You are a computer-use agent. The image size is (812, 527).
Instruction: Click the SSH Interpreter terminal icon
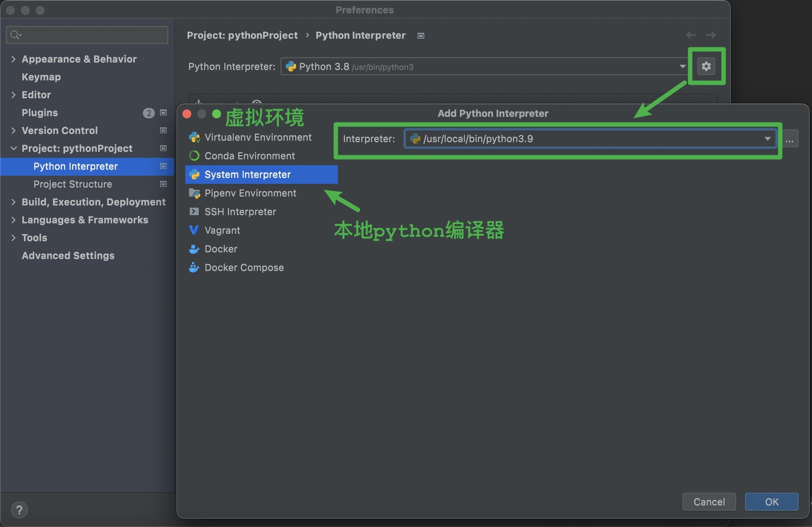coord(194,212)
